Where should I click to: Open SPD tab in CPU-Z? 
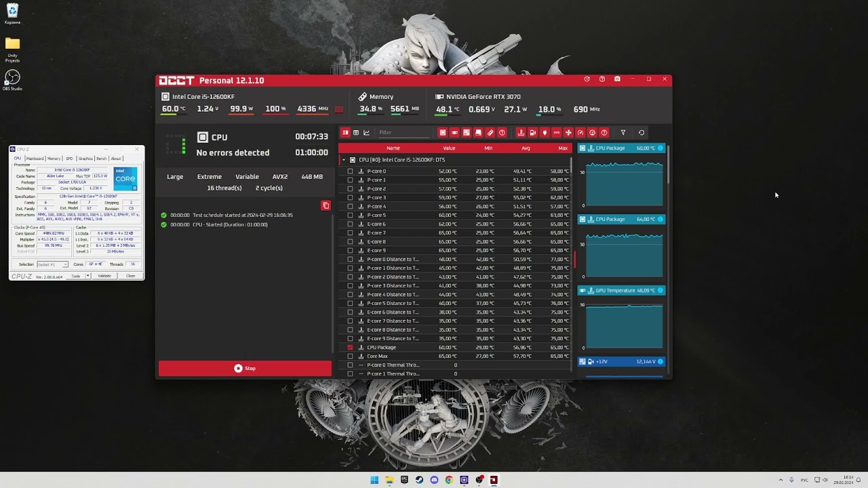point(69,159)
